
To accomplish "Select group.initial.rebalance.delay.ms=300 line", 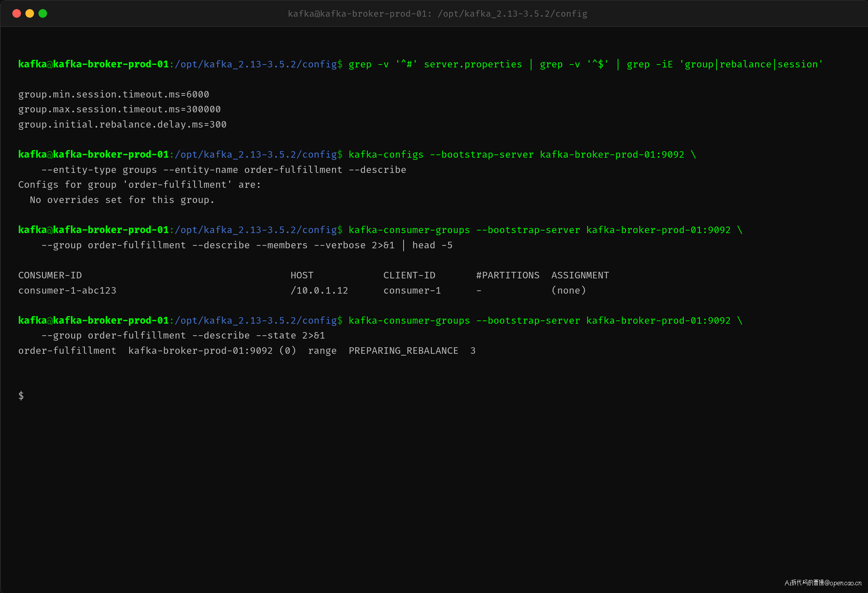I will 122,124.
